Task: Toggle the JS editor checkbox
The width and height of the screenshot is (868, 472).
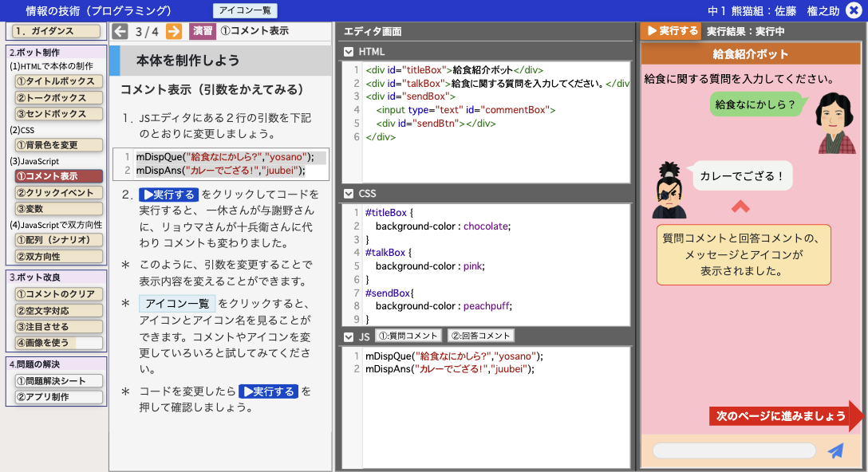Action: tap(349, 336)
